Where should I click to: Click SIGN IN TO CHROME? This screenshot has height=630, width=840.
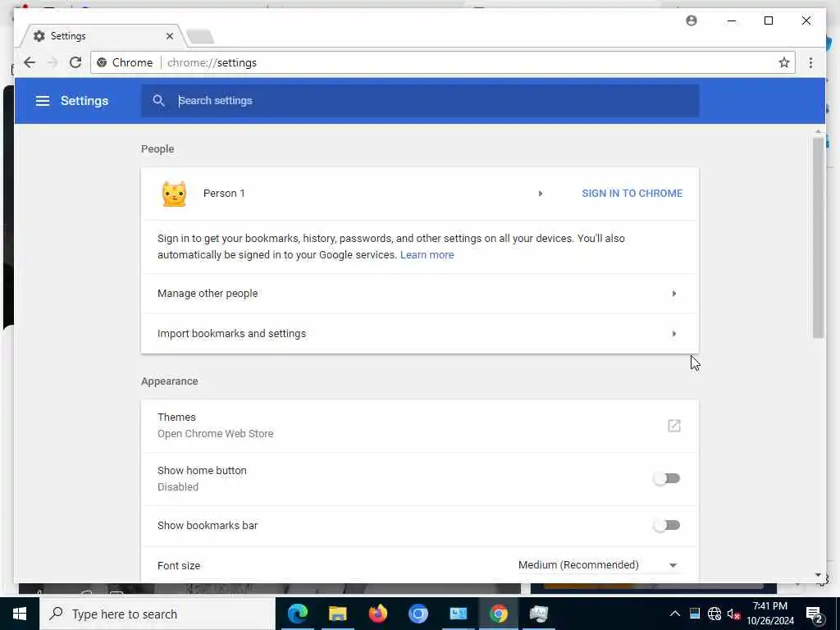(x=632, y=194)
